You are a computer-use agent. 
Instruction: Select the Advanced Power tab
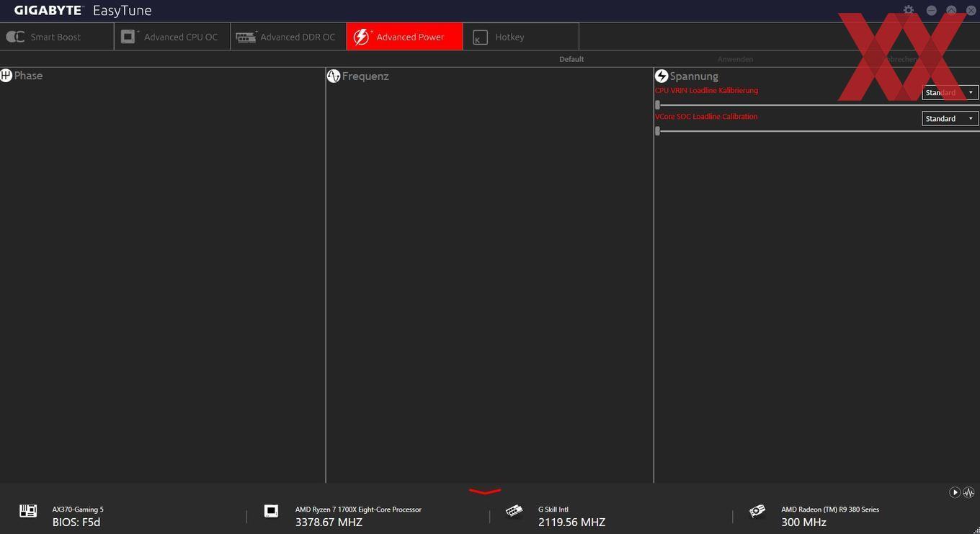tap(404, 37)
